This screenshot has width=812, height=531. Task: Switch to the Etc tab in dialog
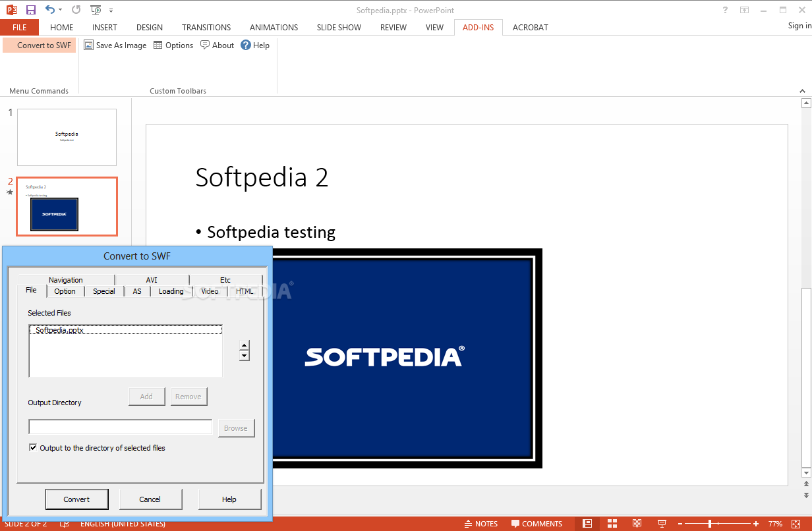pos(225,280)
